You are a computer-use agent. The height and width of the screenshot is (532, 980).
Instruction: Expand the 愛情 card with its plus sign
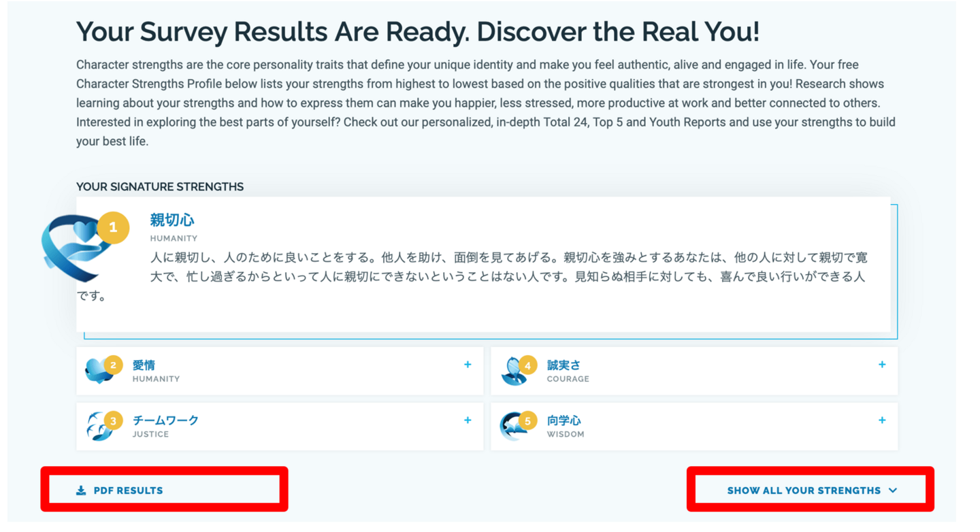(x=468, y=365)
